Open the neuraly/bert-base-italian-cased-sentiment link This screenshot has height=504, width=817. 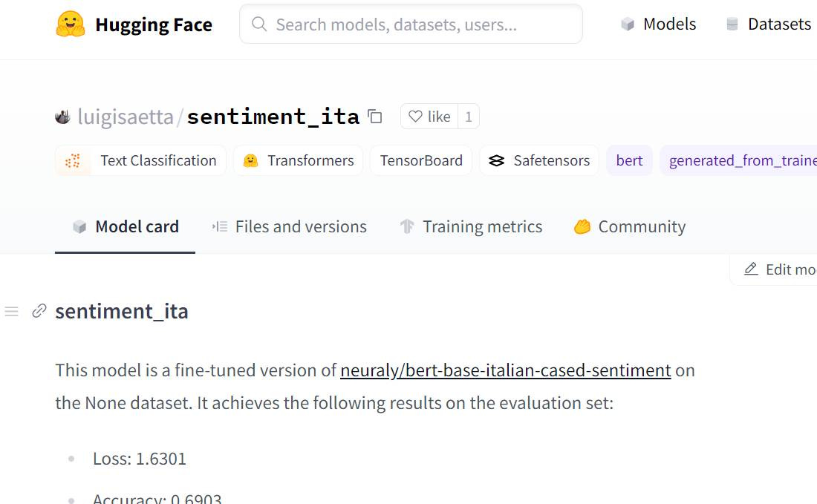tap(505, 370)
